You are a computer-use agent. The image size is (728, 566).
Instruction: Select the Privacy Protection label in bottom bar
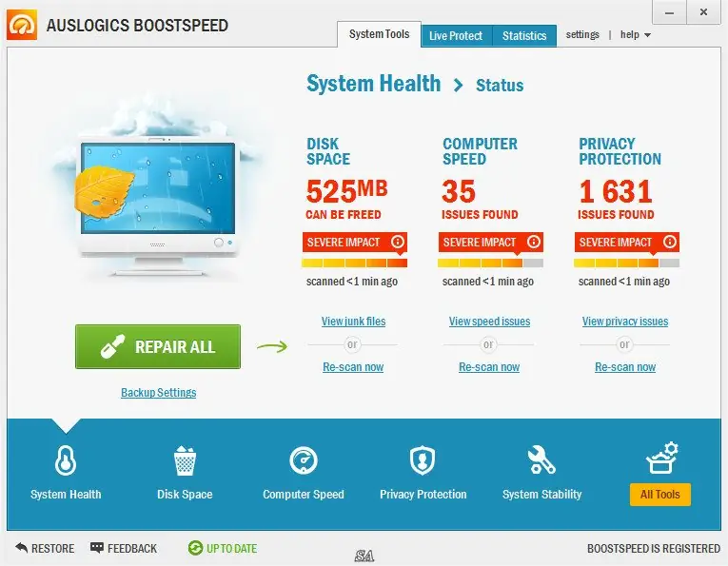(423, 495)
